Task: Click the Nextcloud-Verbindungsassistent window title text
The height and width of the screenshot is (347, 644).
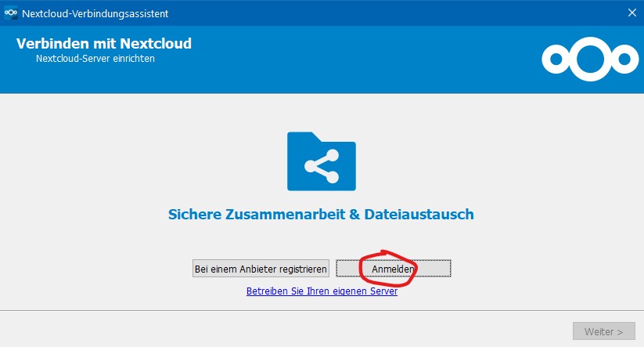Action: tap(95, 13)
